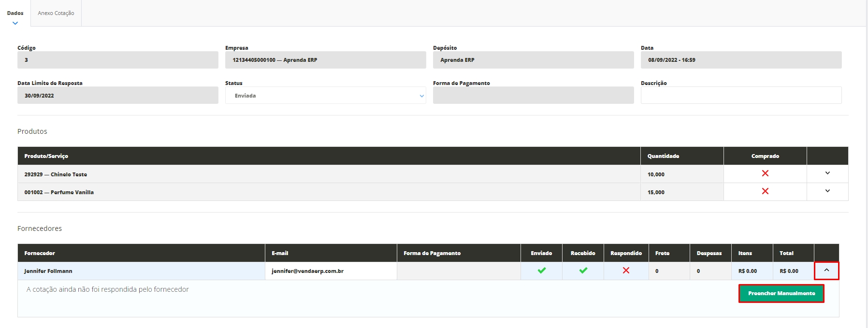Click the Forma de Pagamento field

(533, 96)
